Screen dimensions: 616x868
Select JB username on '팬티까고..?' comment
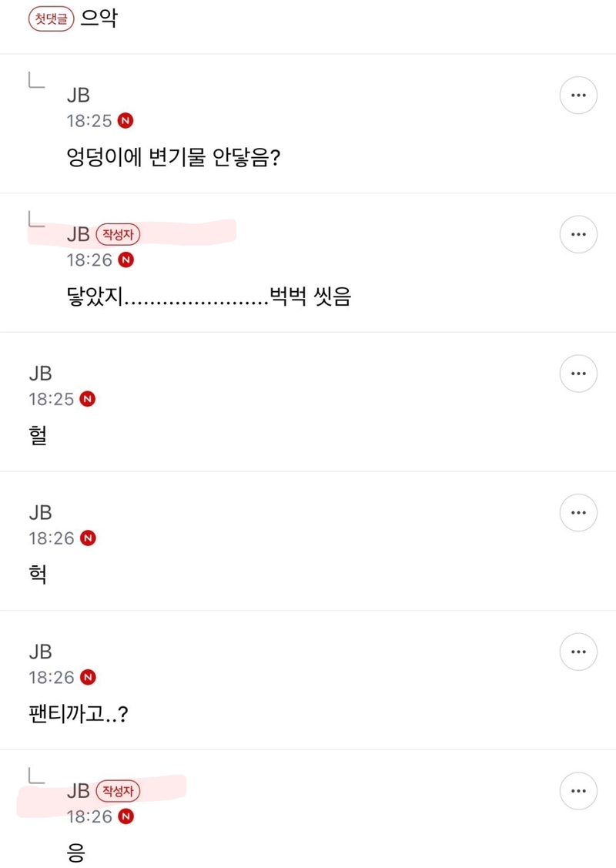point(40,652)
